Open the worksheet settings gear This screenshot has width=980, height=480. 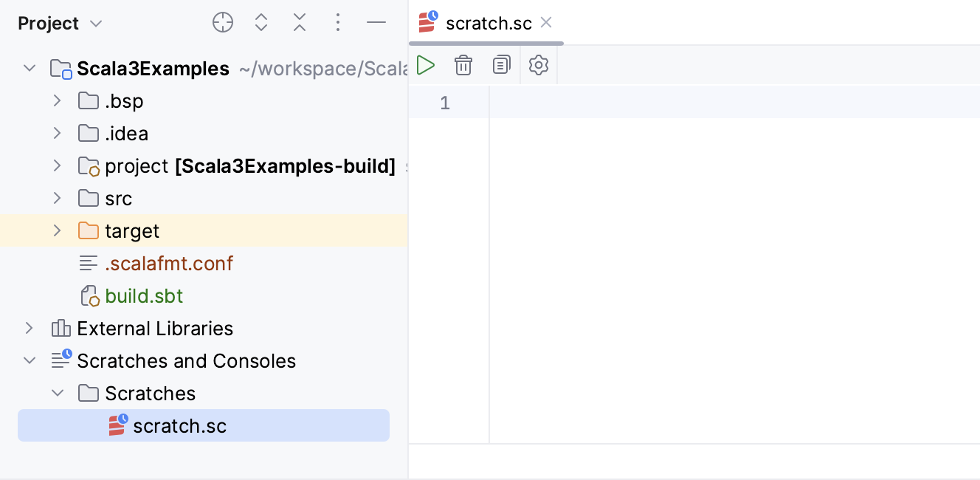tap(539, 65)
